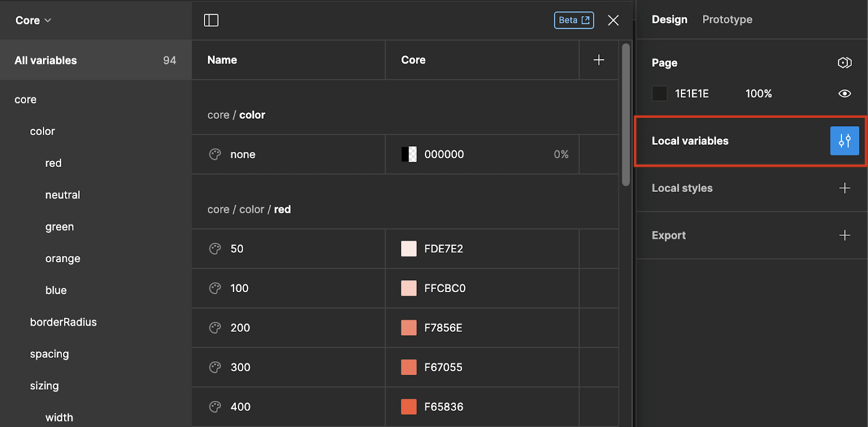This screenshot has height=427, width=868.
Task: Edit the page color hex 1E1E1E
Action: point(692,94)
